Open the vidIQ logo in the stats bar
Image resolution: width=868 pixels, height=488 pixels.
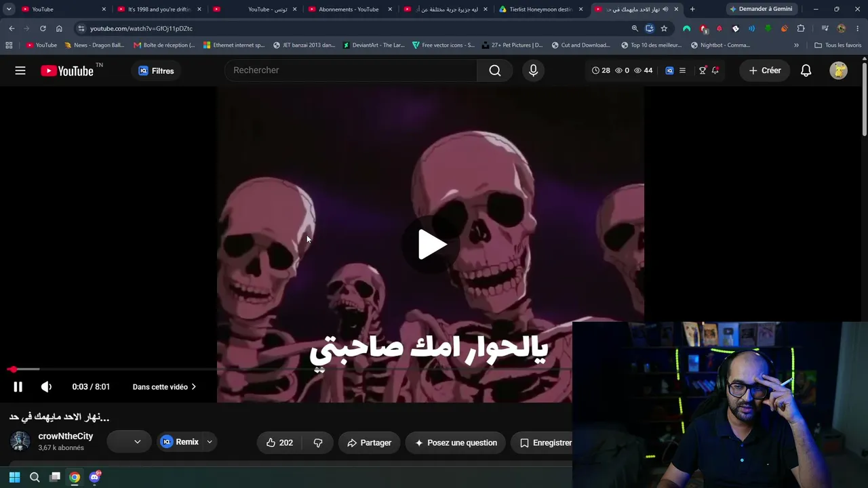tap(669, 70)
